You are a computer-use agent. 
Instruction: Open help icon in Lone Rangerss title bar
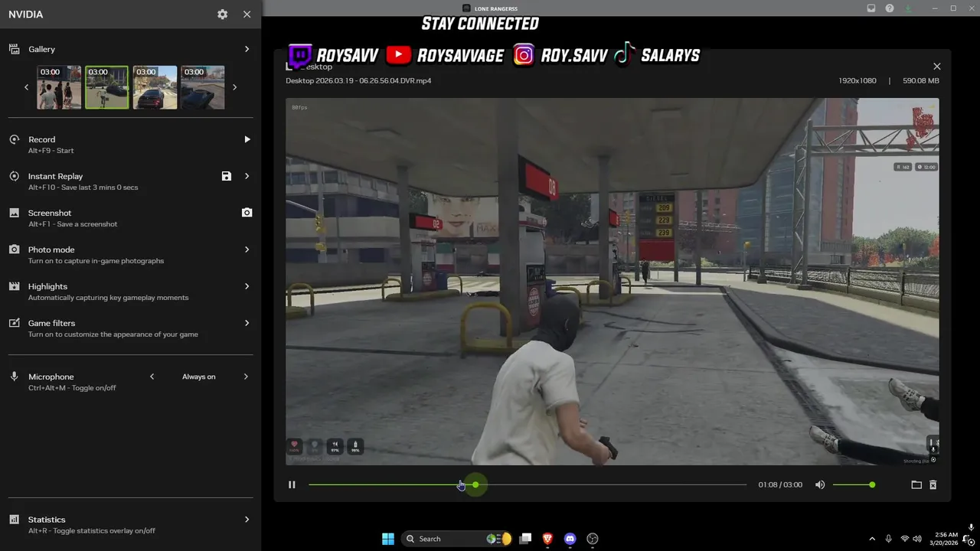tap(890, 8)
